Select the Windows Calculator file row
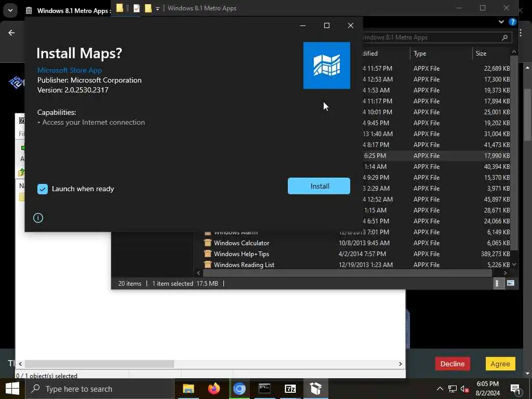Viewport: 532px width, 399px height. pos(356,243)
